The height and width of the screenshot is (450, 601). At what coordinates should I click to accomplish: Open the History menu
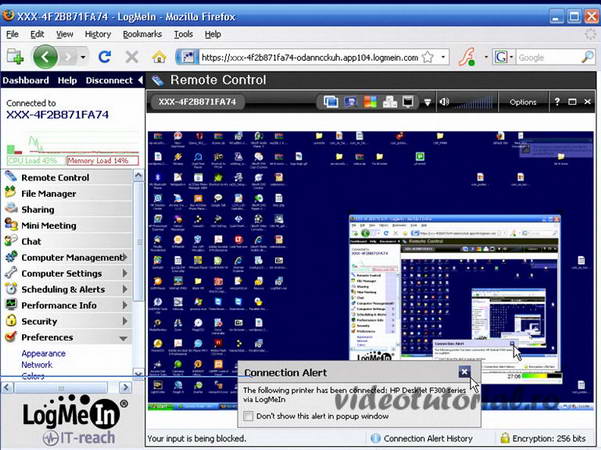pos(98,34)
